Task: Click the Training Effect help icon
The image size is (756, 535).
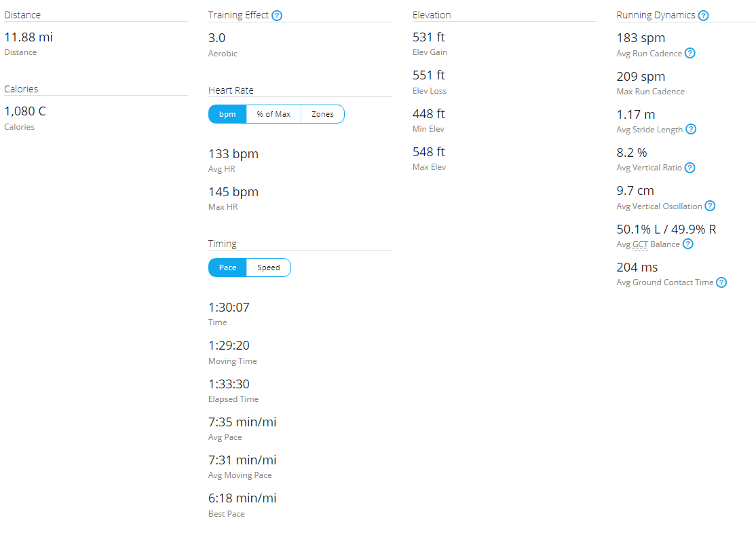Action: pyautogui.click(x=277, y=16)
